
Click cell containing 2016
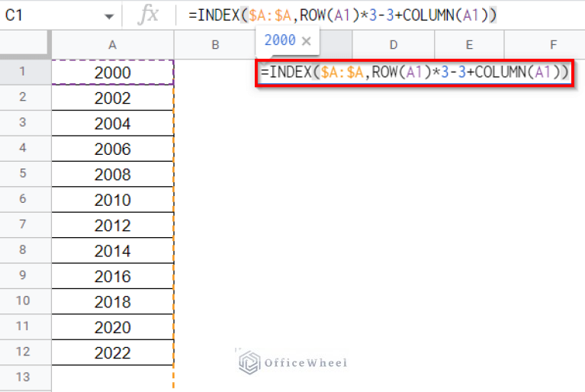point(112,275)
